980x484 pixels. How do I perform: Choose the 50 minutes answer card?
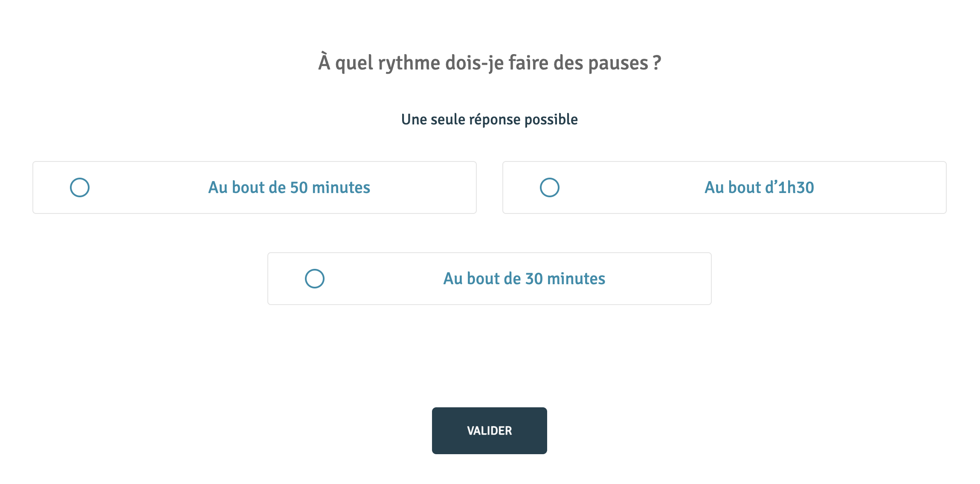pos(255,187)
